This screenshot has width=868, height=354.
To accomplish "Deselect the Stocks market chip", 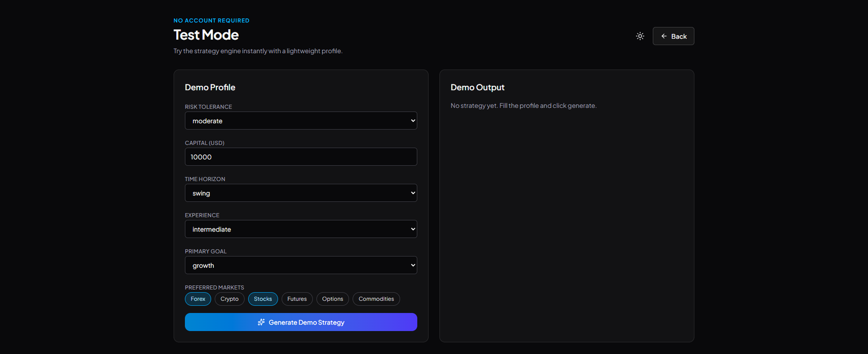I will point(263,299).
